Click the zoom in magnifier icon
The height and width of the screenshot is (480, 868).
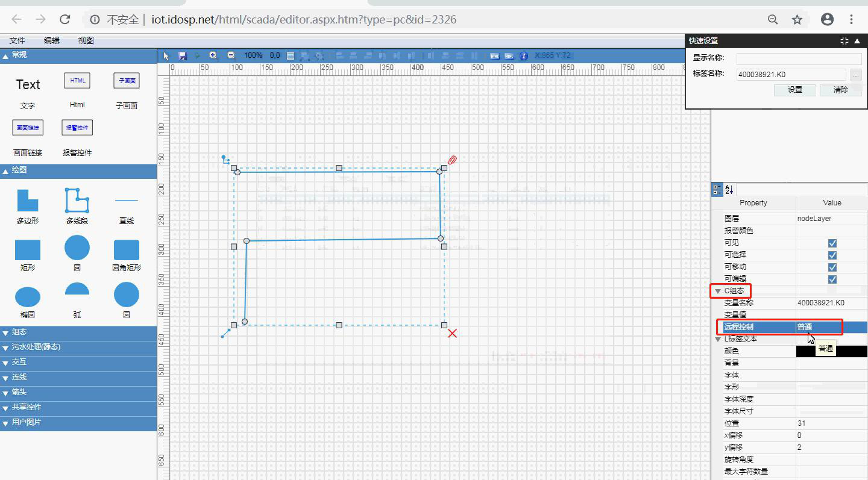[x=213, y=55]
